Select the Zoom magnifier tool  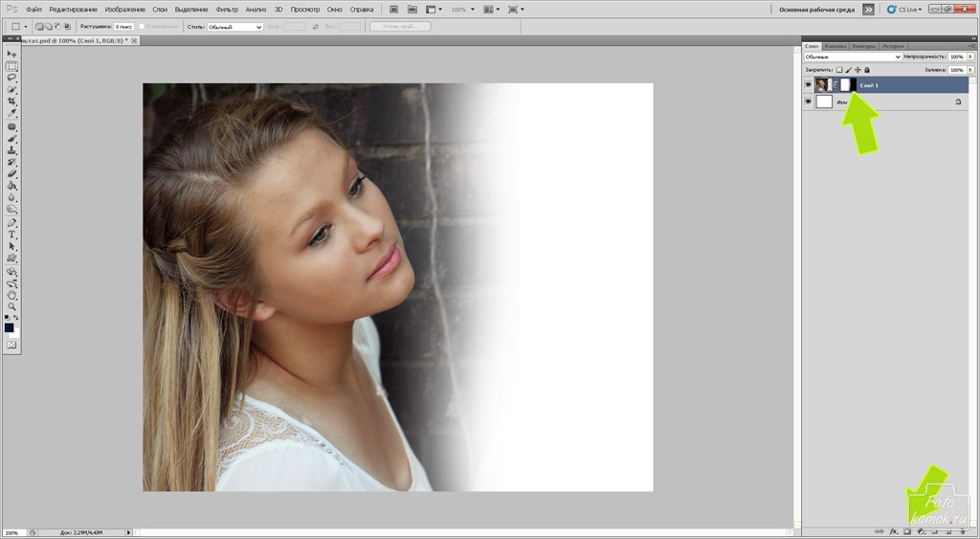tap(12, 306)
